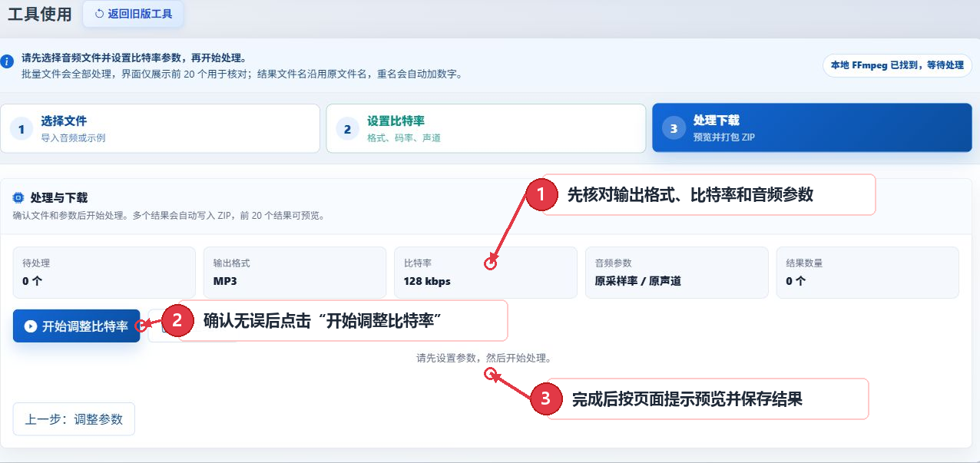Viewport: 980px width, 463px height.
Task: Click the refresh arrow icon in 返回旧版工具
Action: click(x=99, y=14)
